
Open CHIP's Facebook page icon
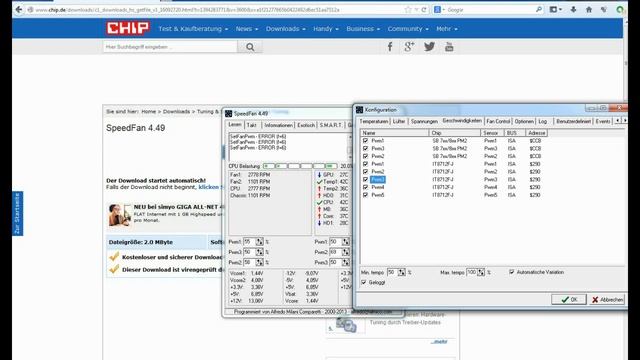click(390, 47)
